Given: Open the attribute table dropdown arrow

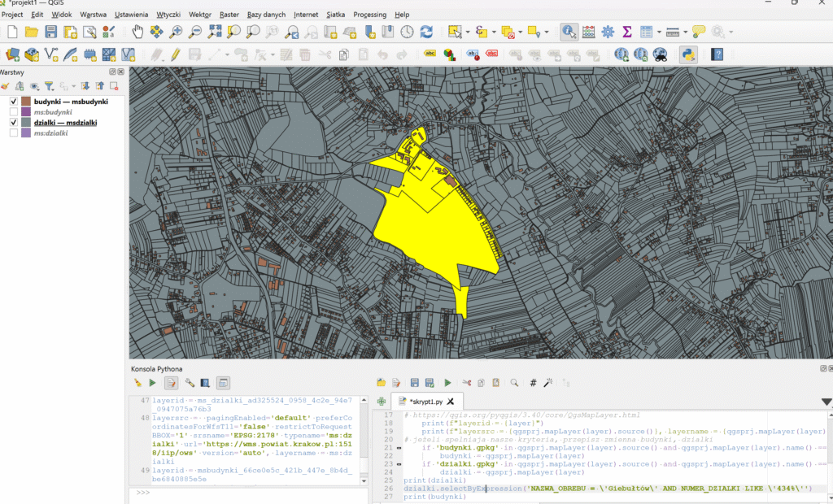Looking at the screenshot, I should tap(658, 32).
